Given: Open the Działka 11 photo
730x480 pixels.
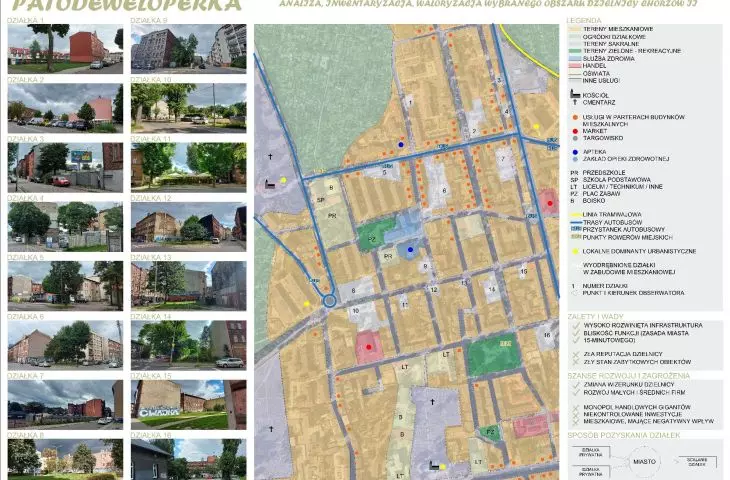Looking at the screenshot, I should tap(189, 168).
